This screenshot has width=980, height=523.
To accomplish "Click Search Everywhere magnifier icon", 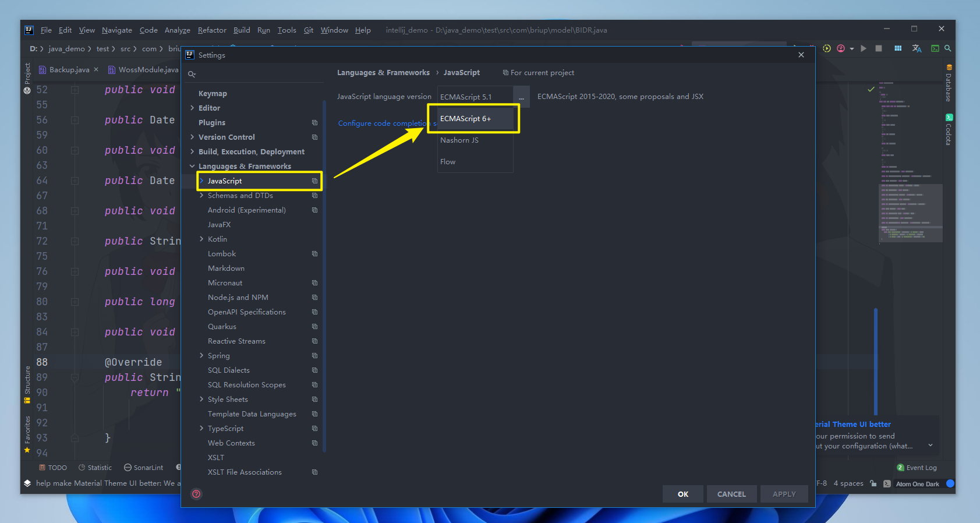I will click(x=948, y=48).
